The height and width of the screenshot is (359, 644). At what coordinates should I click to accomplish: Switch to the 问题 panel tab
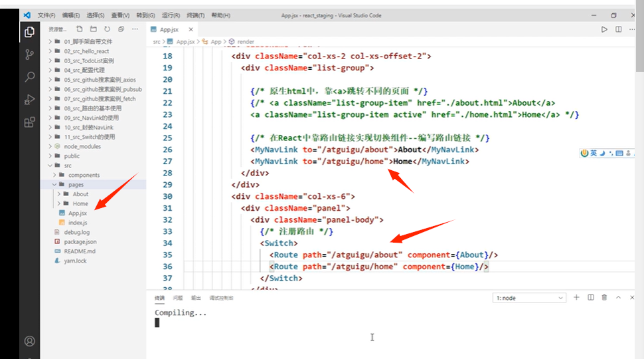point(177,298)
